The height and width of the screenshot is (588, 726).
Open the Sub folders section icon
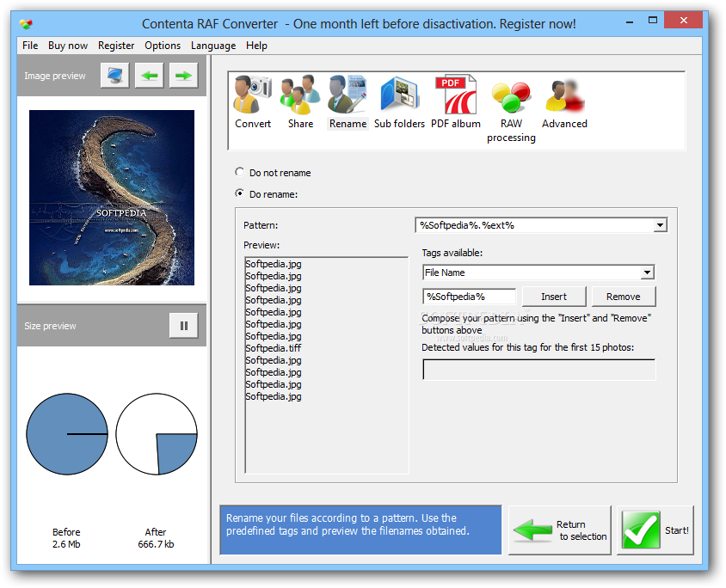(x=399, y=102)
